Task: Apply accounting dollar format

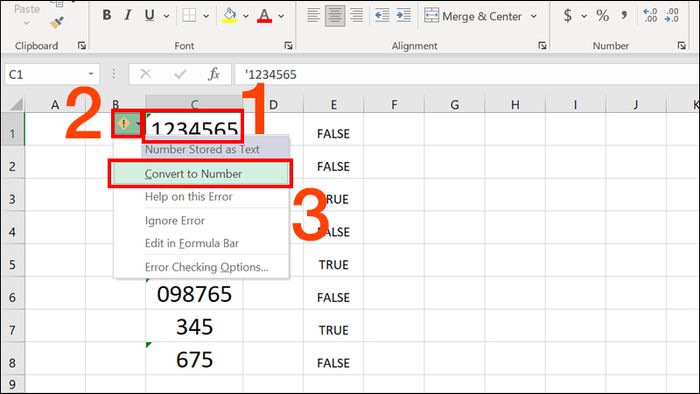Action: click(x=567, y=16)
